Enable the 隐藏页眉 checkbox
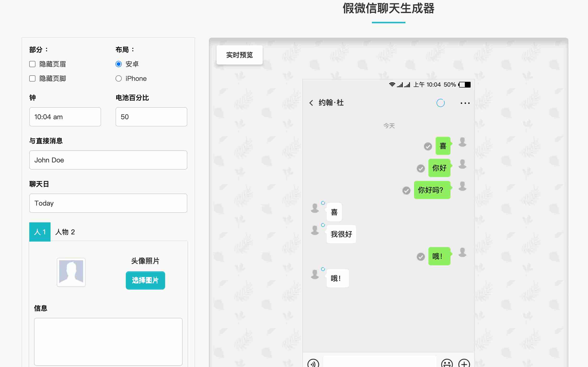588x367 pixels. (33, 64)
